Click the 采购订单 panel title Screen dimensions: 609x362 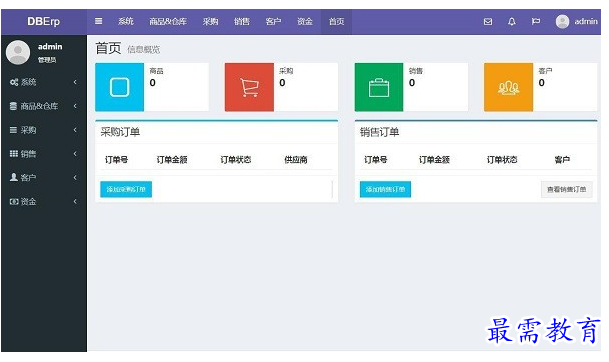(120, 132)
